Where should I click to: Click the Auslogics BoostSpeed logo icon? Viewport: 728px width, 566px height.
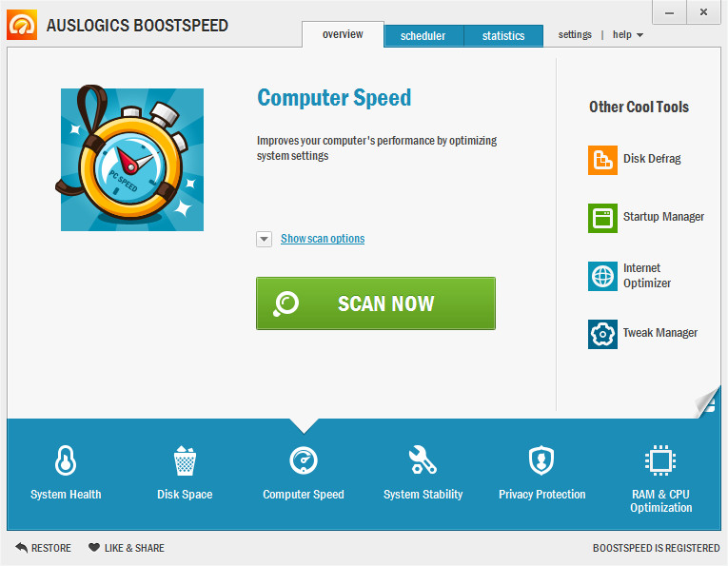click(22, 25)
